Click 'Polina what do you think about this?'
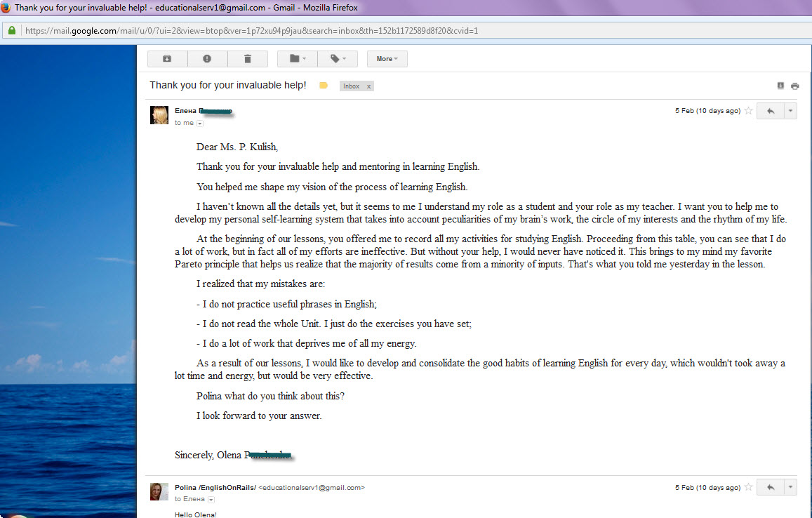812x518 pixels. click(270, 397)
